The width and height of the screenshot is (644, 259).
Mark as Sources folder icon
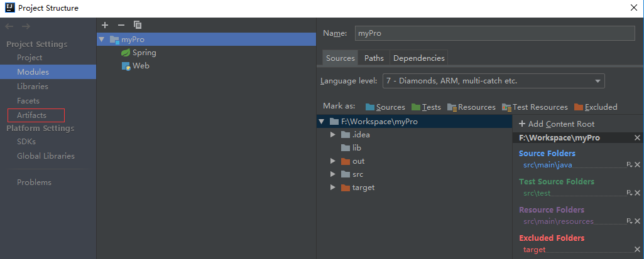[370, 107]
